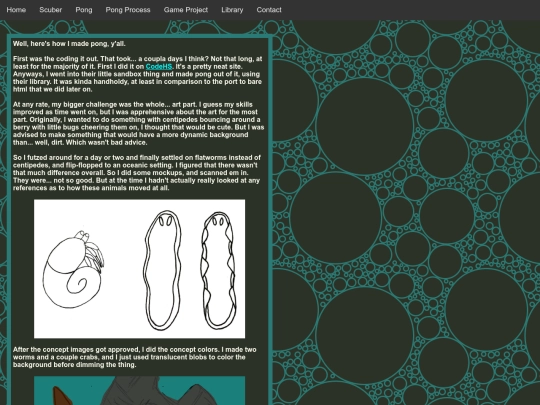The width and height of the screenshot is (540, 405).
Task: Click the flatworm and crab concept sketch image
Action: point(139,269)
